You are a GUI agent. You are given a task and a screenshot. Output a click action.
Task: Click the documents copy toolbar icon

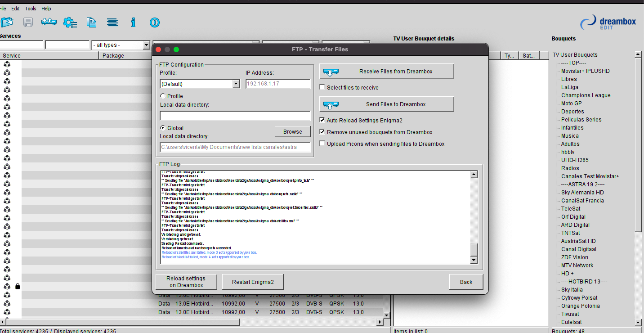[91, 22]
